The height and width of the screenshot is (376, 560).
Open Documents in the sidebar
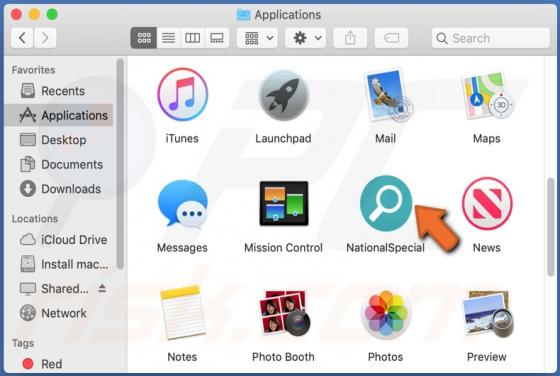pos(59,165)
